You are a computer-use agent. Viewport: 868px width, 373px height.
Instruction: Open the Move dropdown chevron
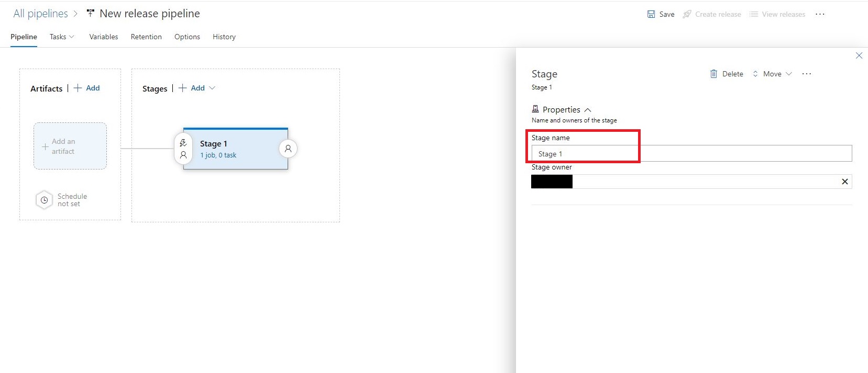point(789,74)
